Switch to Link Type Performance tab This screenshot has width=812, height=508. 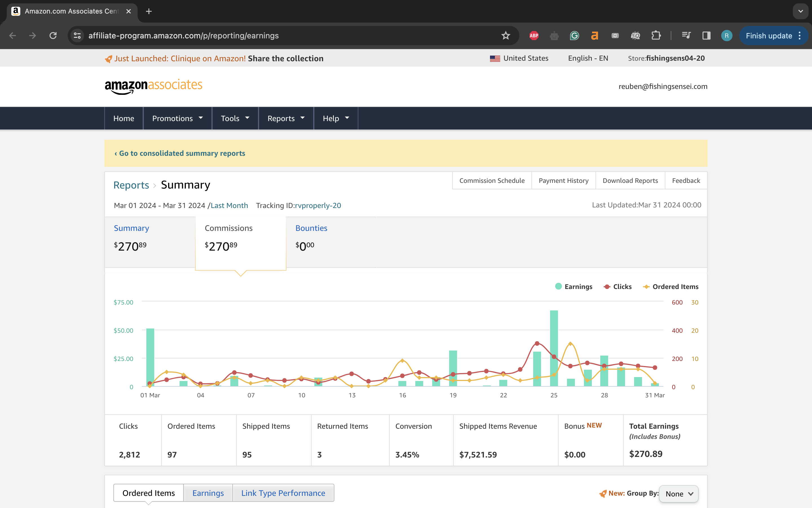[283, 493]
